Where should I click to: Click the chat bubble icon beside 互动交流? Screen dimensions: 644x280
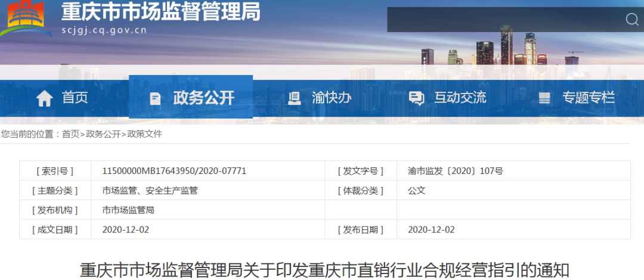pyautogui.click(x=416, y=98)
